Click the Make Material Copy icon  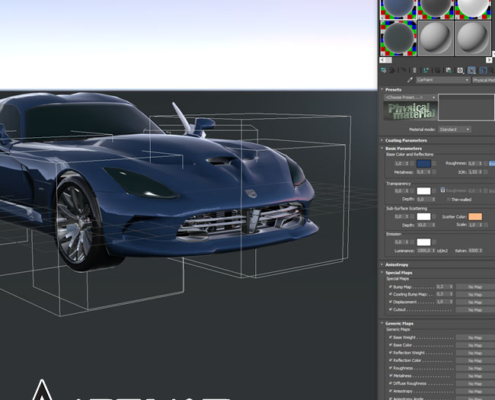(x=426, y=70)
